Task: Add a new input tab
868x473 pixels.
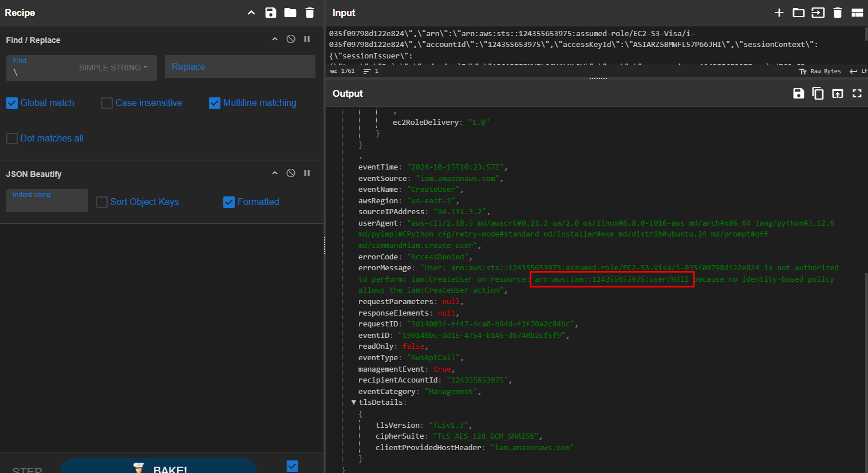Action: point(779,13)
